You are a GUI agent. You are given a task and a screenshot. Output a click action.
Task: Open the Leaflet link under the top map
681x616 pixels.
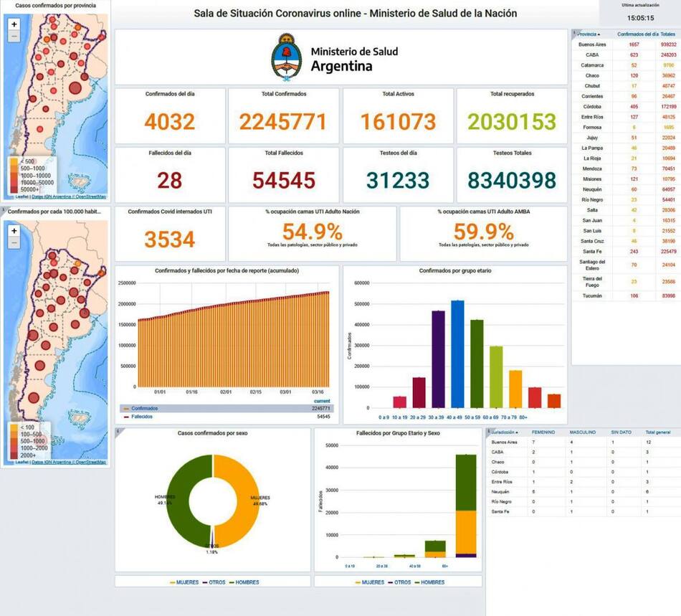coord(13,196)
